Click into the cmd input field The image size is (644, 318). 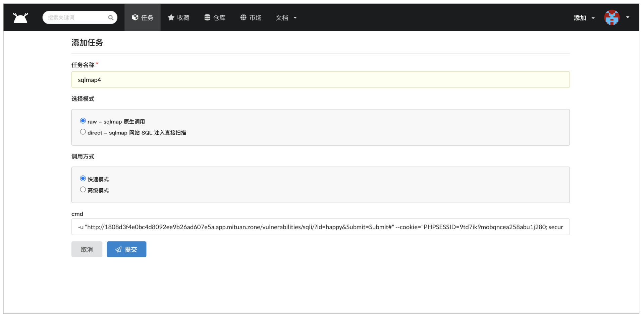pyautogui.click(x=320, y=227)
